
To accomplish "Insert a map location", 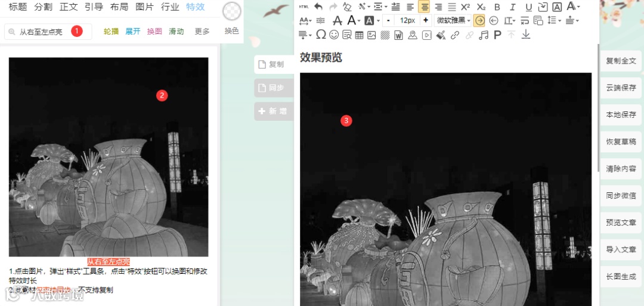I will 413,35.
